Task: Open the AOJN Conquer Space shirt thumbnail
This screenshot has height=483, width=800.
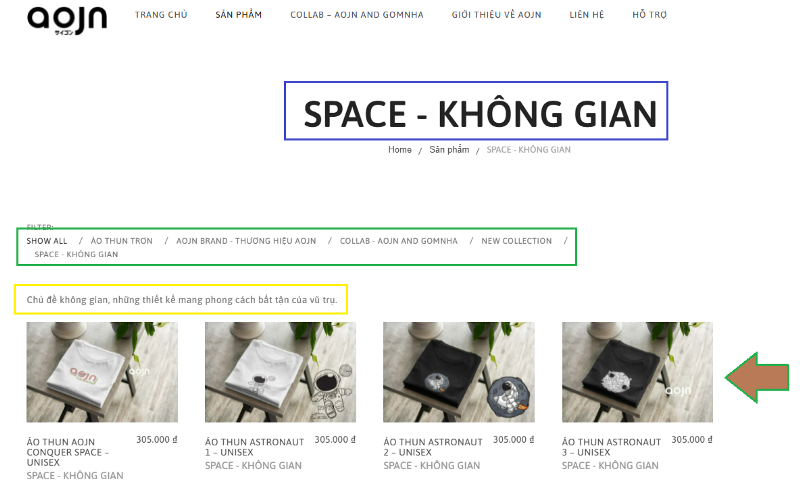Action: point(102,372)
